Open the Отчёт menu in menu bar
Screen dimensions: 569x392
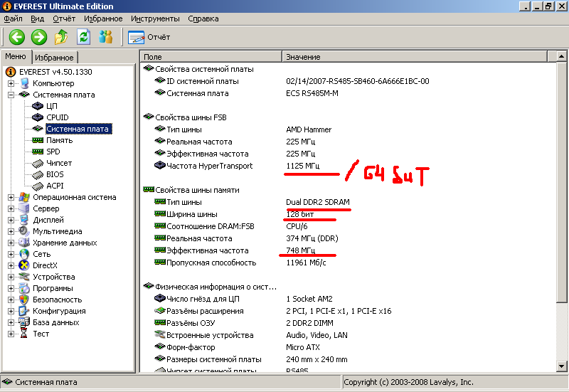click(x=64, y=18)
